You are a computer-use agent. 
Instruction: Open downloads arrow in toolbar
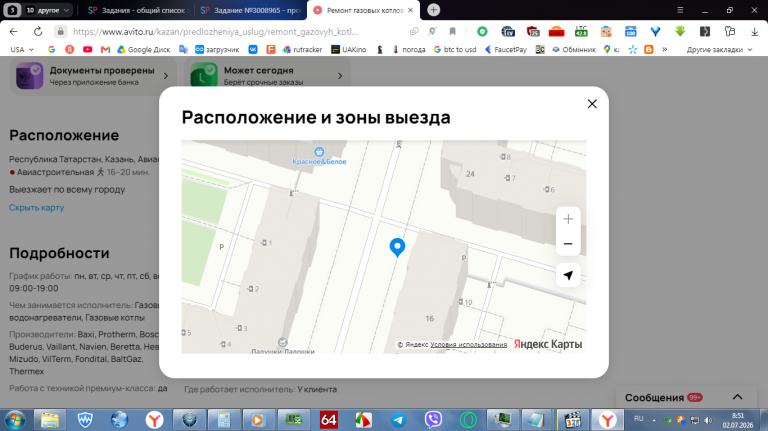point(754,31)
